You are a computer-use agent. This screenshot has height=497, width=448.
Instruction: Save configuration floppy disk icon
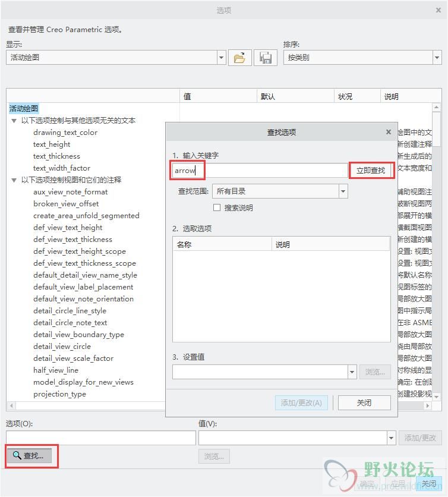point(266,58)
